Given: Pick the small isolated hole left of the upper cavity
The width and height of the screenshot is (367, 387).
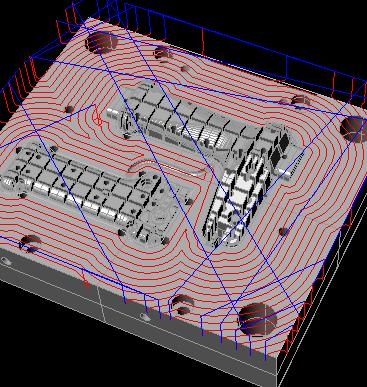Looking at the screenshot, I should (69, 109).
